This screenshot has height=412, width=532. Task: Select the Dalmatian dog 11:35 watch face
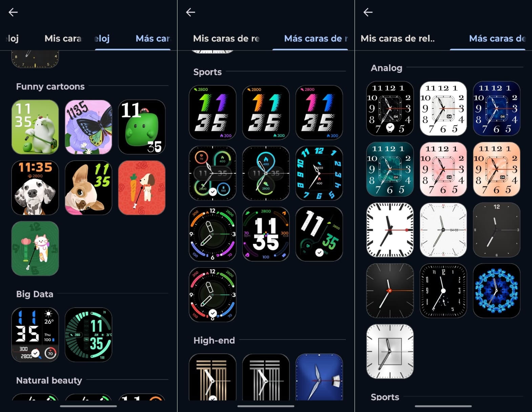tap(35, 188)
